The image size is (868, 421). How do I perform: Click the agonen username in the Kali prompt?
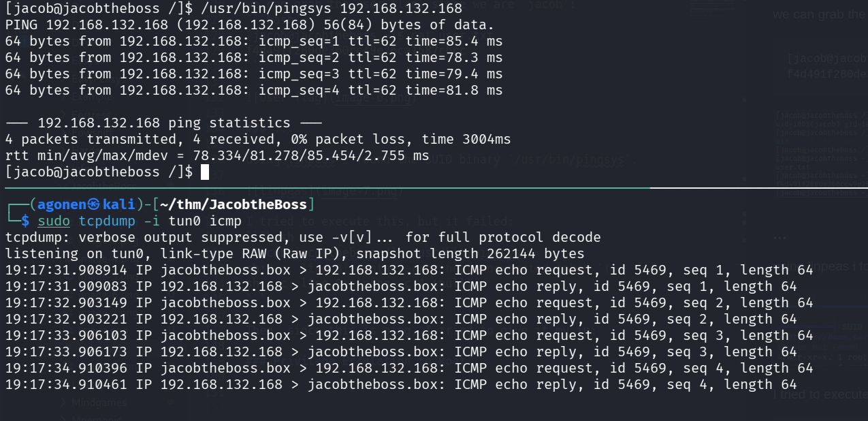coord(61,204)
